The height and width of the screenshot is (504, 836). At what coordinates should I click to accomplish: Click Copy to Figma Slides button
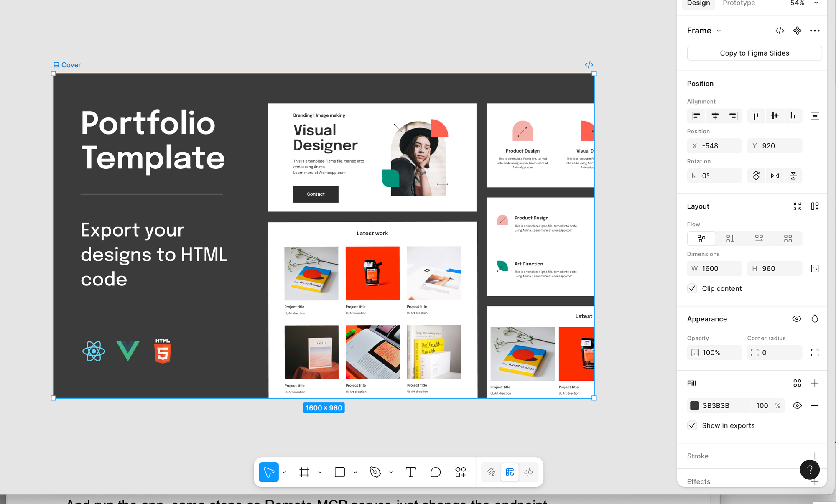click(754, 53)
